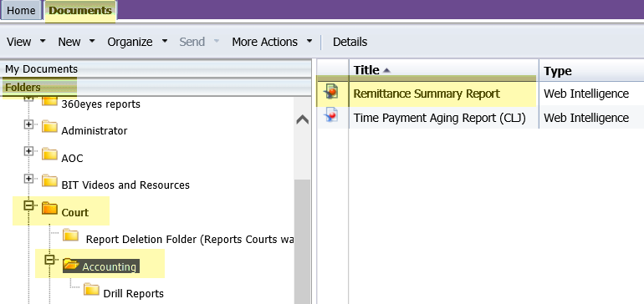
Task: Select Time Payment Aging Report (CLJ)
Action: [x=439, y=118]
